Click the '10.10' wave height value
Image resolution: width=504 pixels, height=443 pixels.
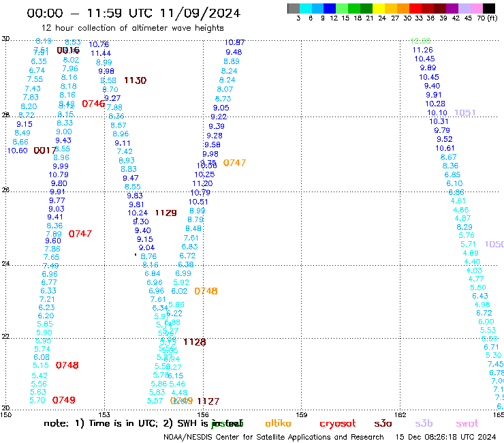437,113
